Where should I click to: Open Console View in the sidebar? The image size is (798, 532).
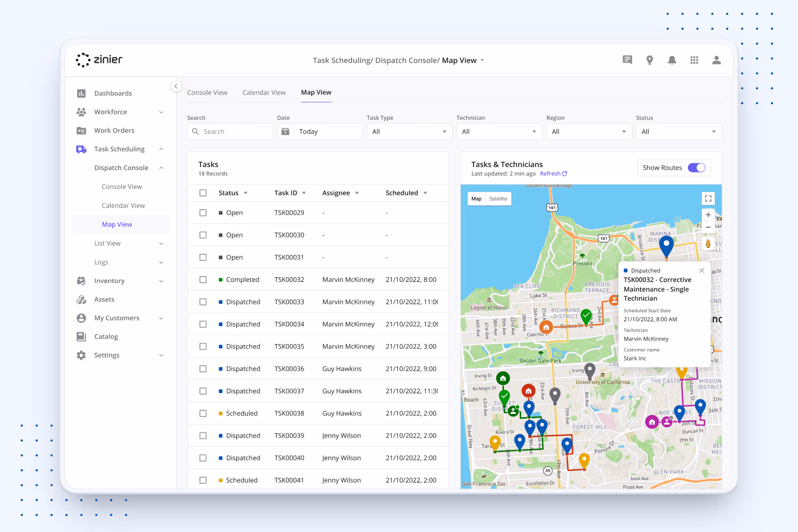(122, 187)
